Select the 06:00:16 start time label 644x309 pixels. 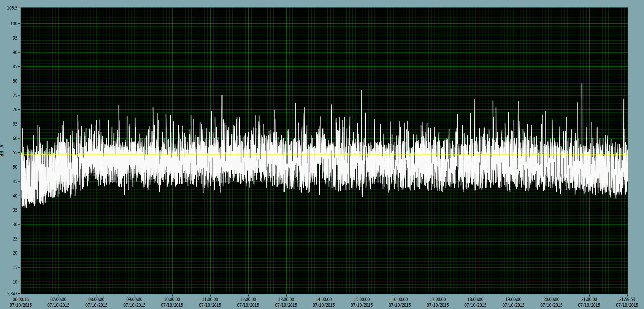pos(21,300)
